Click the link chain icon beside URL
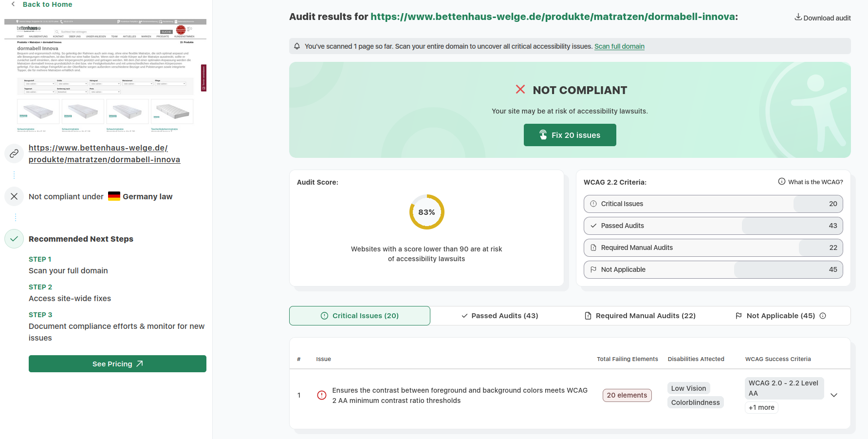The height and width of the screenshot is (439, 868). point(14,153)
